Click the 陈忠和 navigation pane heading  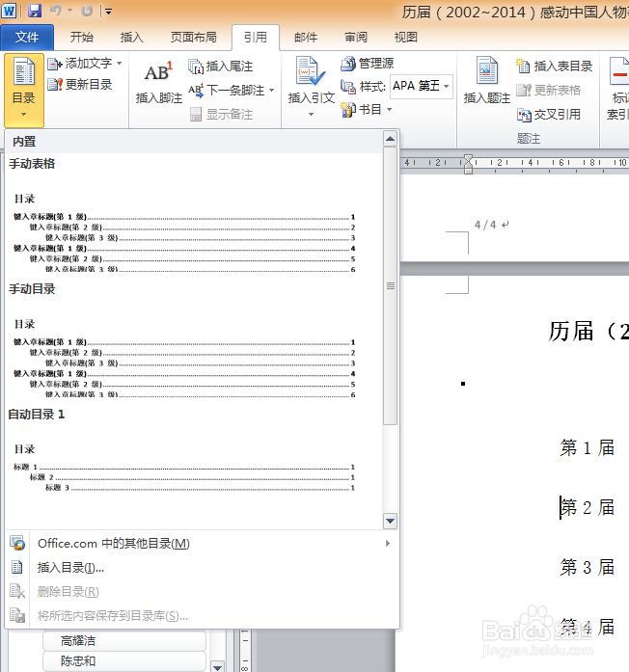tap(123, 660)
